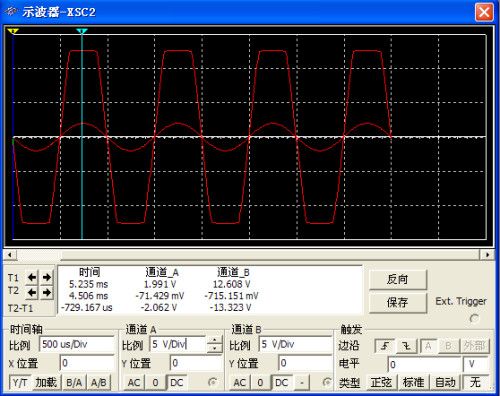Click Channel B invert minus button
Screen dimensions: 500x396
click(302, 382)
